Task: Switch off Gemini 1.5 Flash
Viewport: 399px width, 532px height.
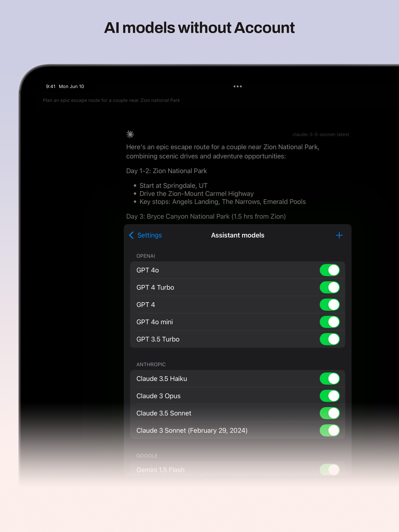Action: tap(329, 470)
